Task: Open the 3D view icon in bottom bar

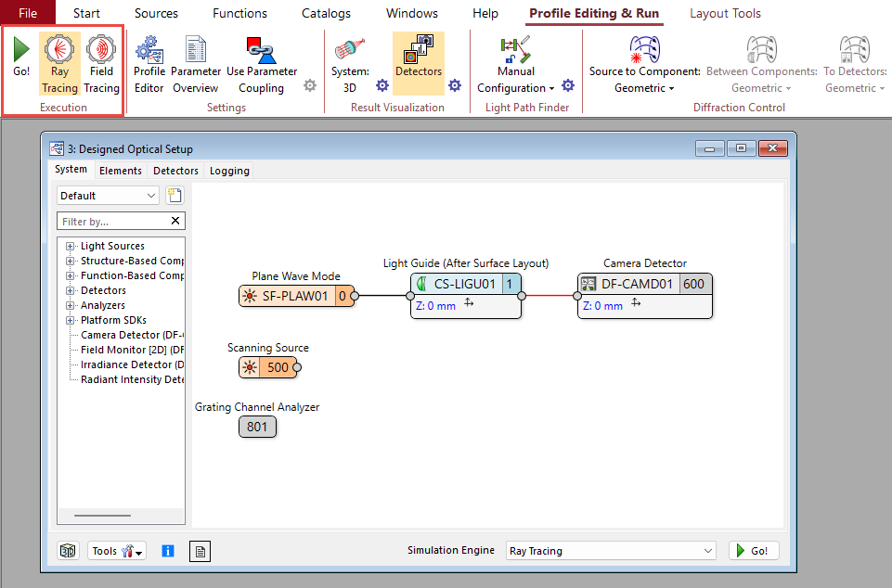Action: pyautogui.click(x=69, y=551)
